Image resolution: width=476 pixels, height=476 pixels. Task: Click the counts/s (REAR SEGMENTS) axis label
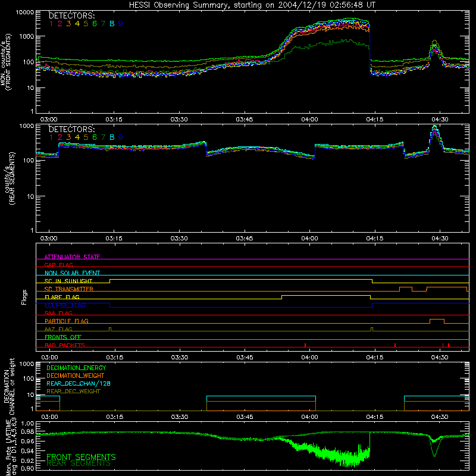[10, 178]
